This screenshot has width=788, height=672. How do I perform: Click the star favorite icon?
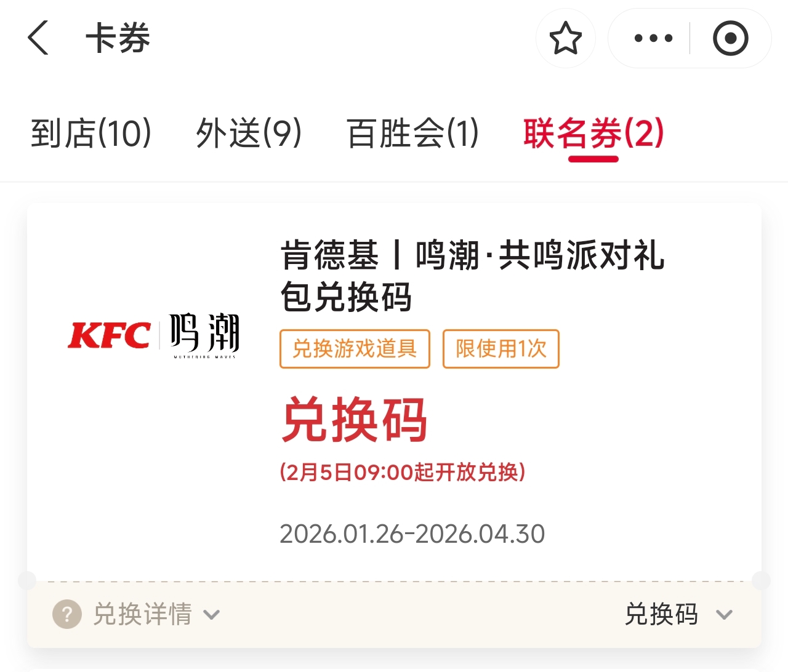565,38
